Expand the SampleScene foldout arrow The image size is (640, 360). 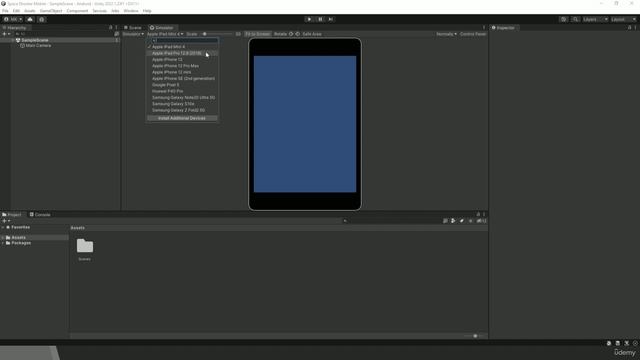[13, 40]
